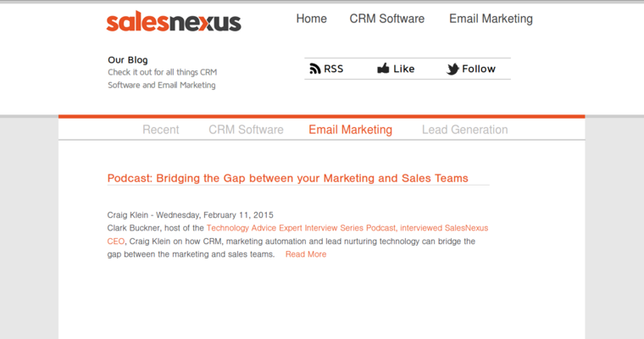
Task: Click the RSS feed icon
Action: pos(315,69)
